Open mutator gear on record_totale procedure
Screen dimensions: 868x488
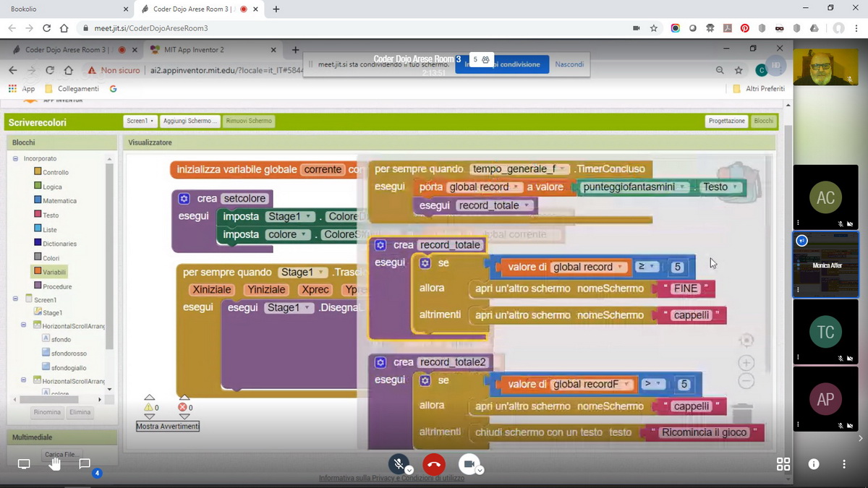click(380, 245)
